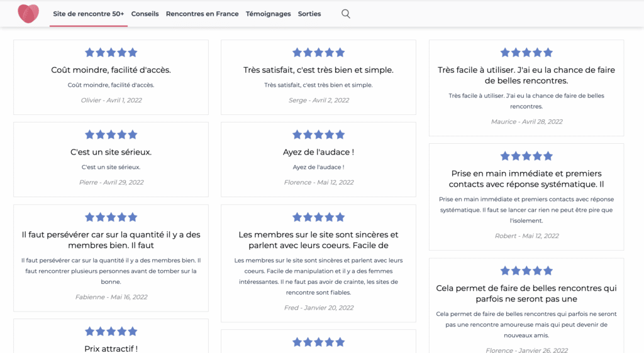Click the pink heart logo

pos(28,14)
